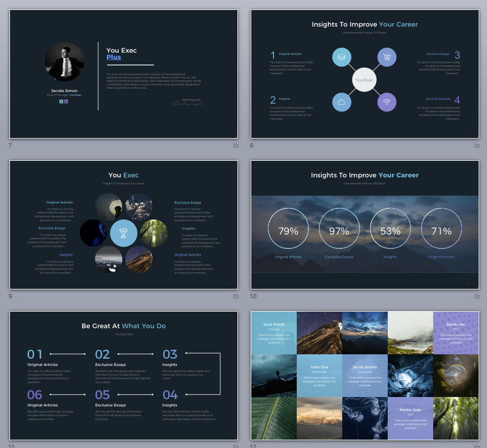Click the large number '01' on slide 11

click(34, 354)
